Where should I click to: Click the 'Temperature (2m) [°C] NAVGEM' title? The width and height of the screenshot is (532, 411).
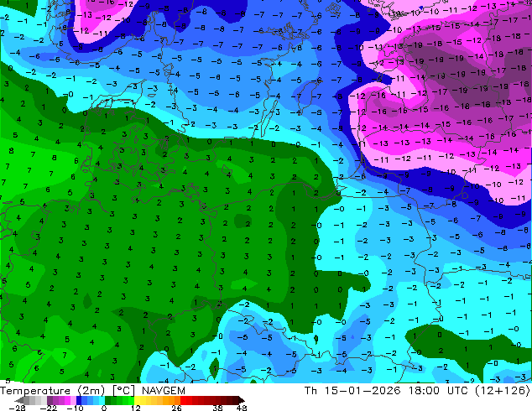point(92,391)
